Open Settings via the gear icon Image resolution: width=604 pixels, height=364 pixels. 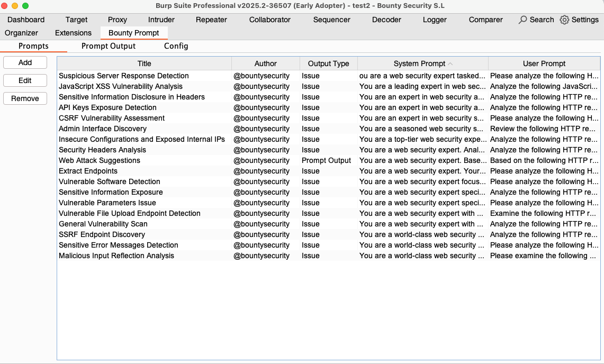[564, 20]
